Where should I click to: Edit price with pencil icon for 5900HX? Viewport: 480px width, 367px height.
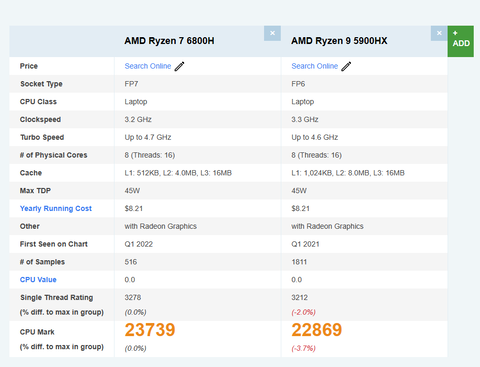[346, 66]
